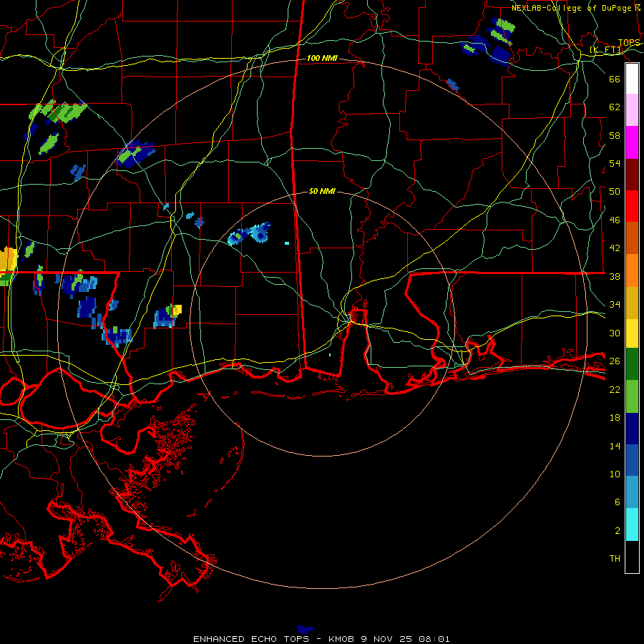Click the '2' value on the scale
Screen dimensions: 644x644
tap(618, 530)
